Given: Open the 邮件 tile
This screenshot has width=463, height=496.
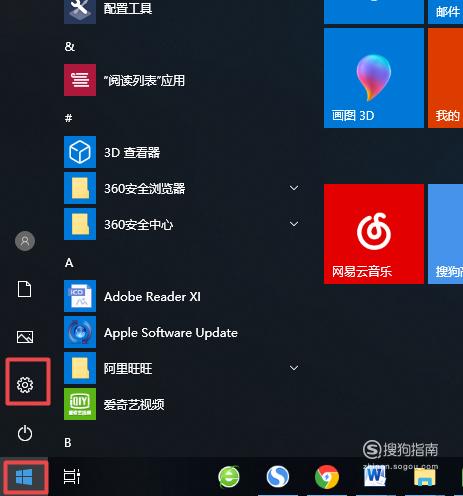Looking at the screenshot, I should tap(445, 12).
